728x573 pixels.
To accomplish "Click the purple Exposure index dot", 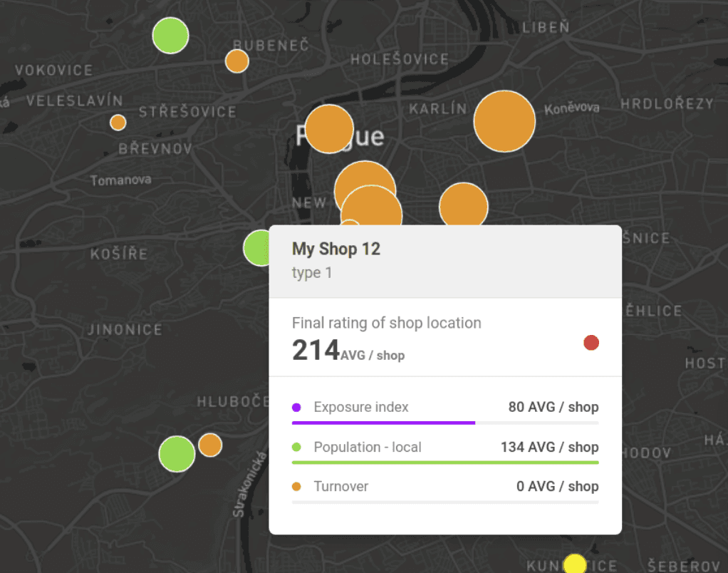I will [x=296, y=407].
